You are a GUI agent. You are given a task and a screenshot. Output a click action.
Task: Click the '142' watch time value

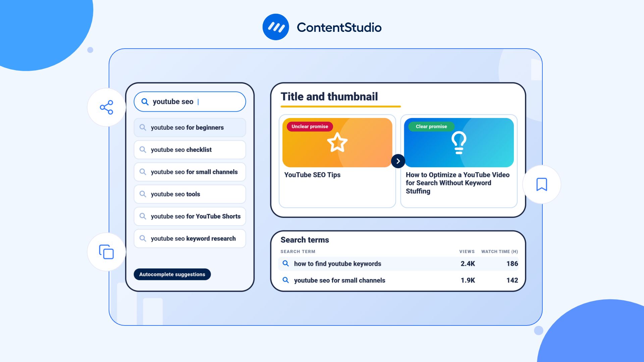pos(512,280)
